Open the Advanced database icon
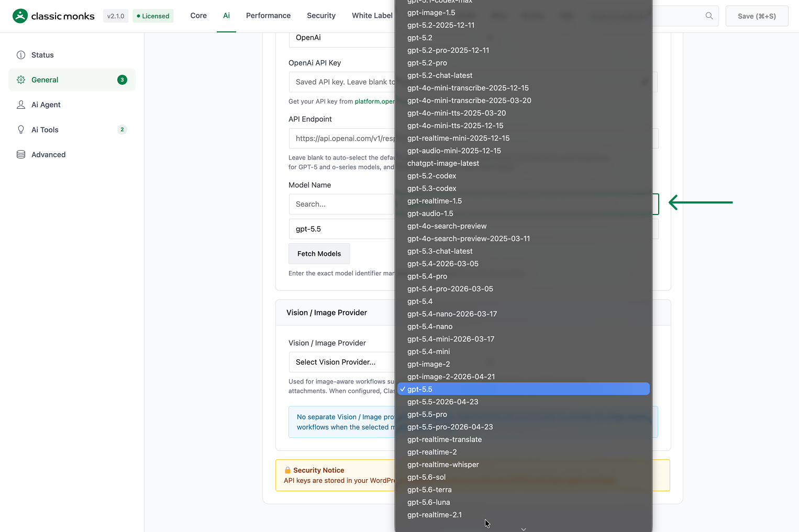 [x=21, y=154]
